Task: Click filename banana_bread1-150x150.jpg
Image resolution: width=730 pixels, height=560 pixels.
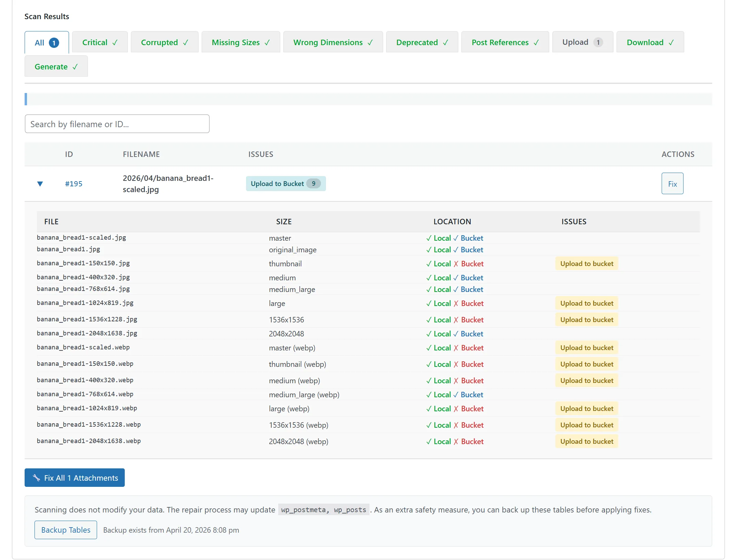Action: [x=83, y=263]
